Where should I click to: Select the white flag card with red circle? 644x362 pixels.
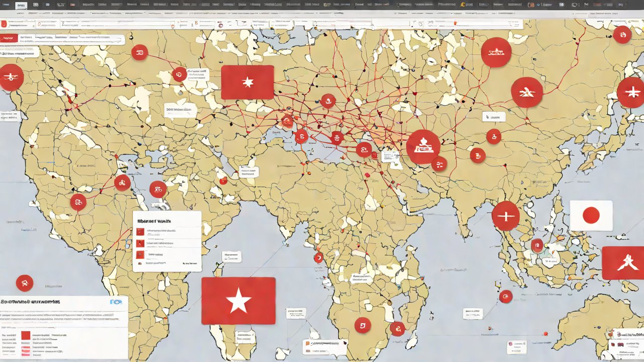click(591, 216)
